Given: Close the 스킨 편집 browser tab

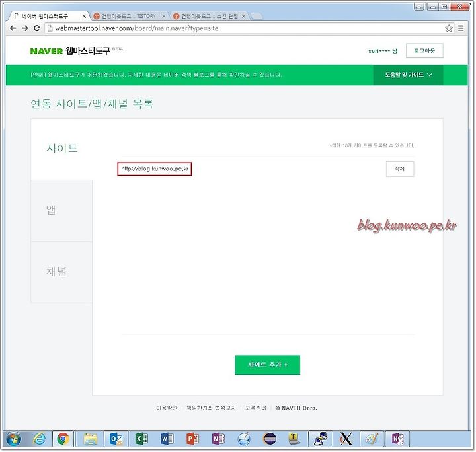Looking at the screenshot, I should point(243,16).
